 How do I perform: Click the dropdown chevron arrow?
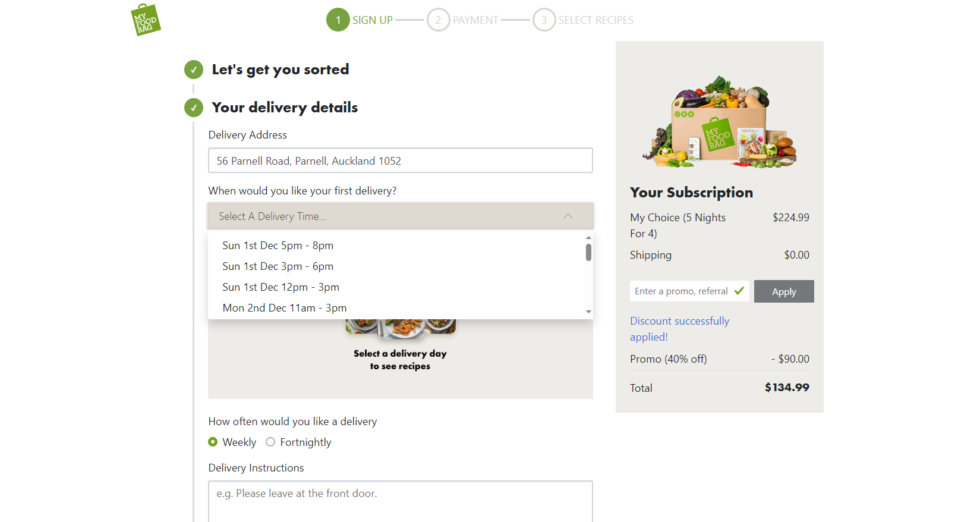(x=568, y=216)
